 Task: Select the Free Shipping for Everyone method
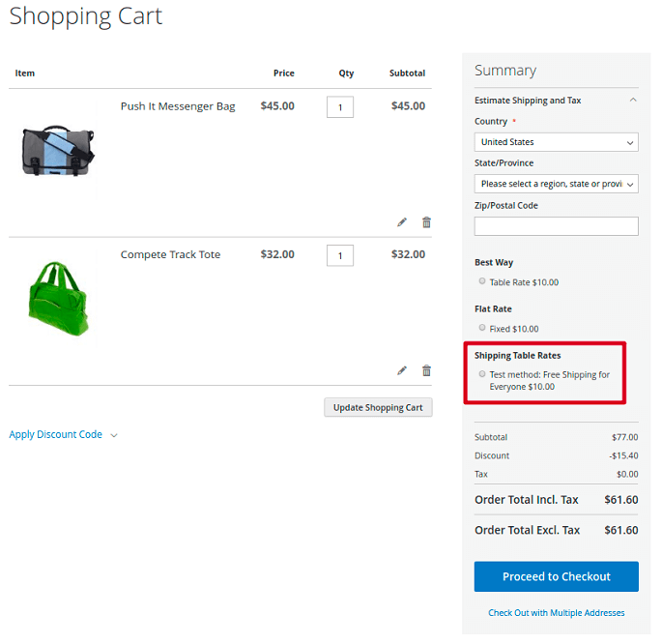(x=482, y=373)
